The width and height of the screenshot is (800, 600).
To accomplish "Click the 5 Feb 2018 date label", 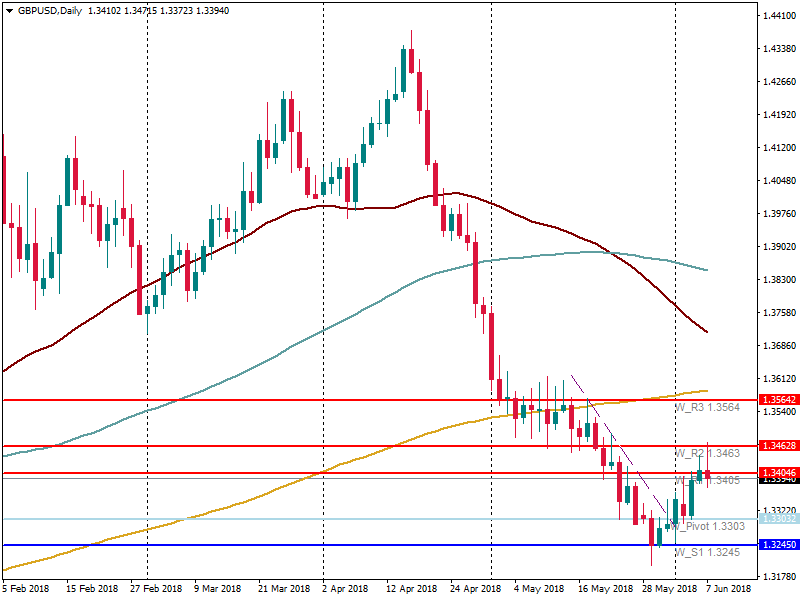I will 26,588.
